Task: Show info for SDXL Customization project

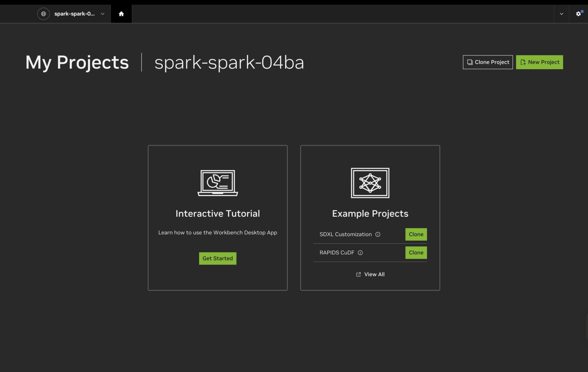Action: pyautogui.click(x=378, y=234)
